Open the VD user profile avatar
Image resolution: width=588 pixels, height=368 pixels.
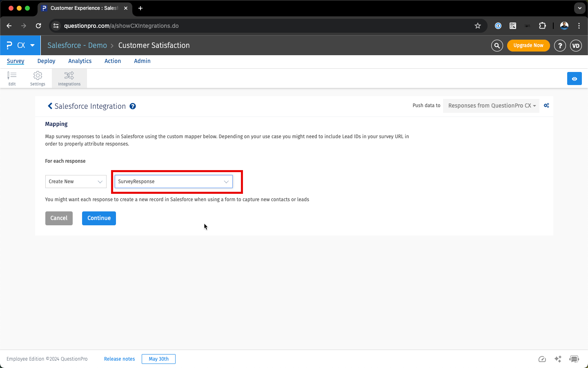576,46
